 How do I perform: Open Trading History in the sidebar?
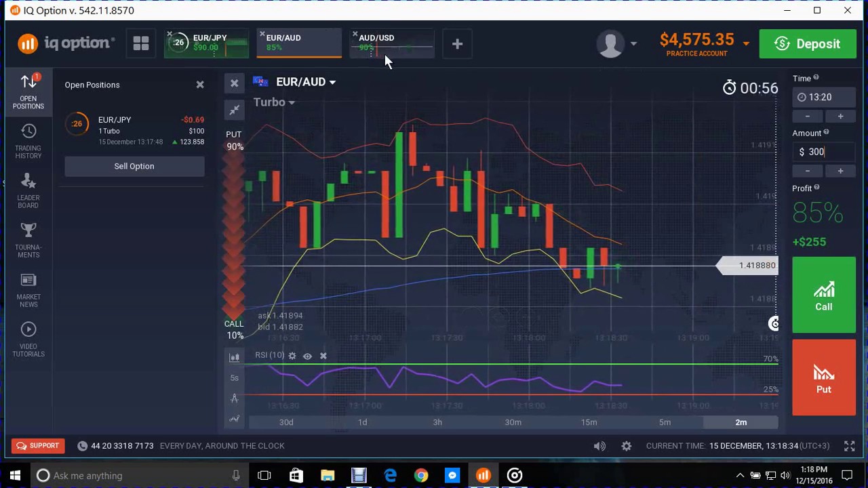pos(28,142)
